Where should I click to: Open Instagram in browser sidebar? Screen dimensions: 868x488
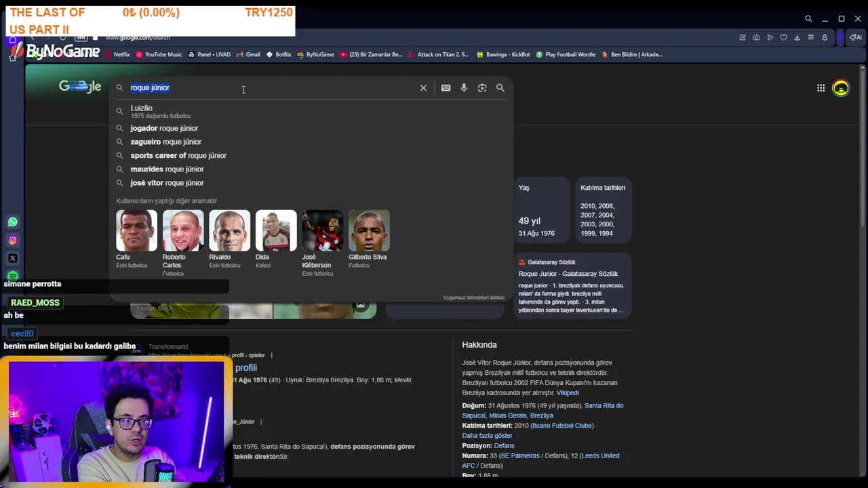pyautogui.click(x=13, y=240)
